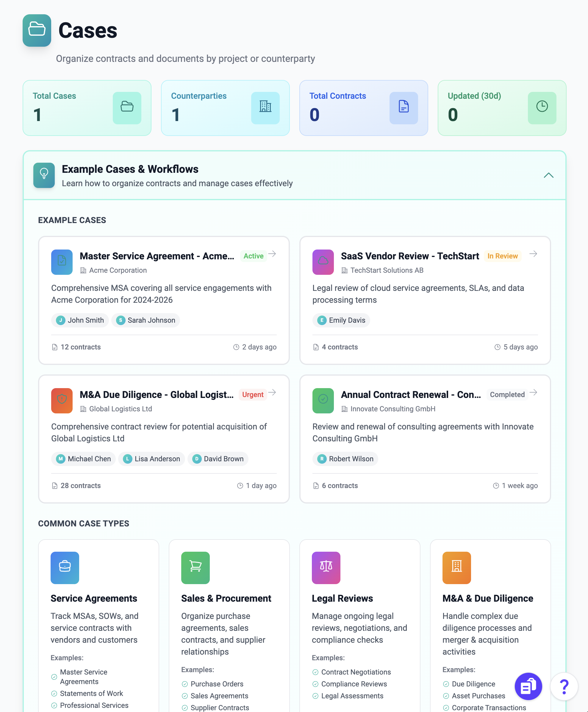
Task: Select the John Smith member chip
Action: [80, 320]
